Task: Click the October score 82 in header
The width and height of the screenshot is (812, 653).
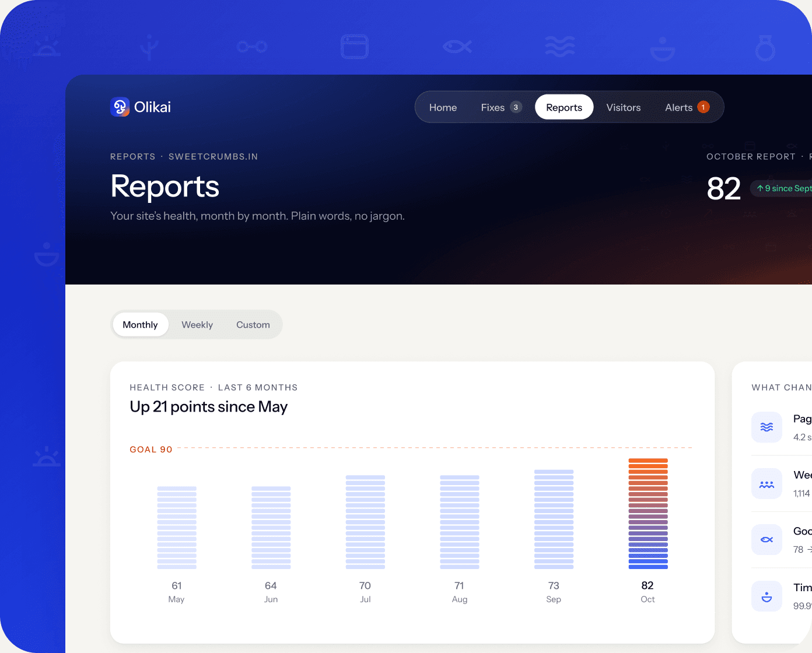Action: pos(723,189)
